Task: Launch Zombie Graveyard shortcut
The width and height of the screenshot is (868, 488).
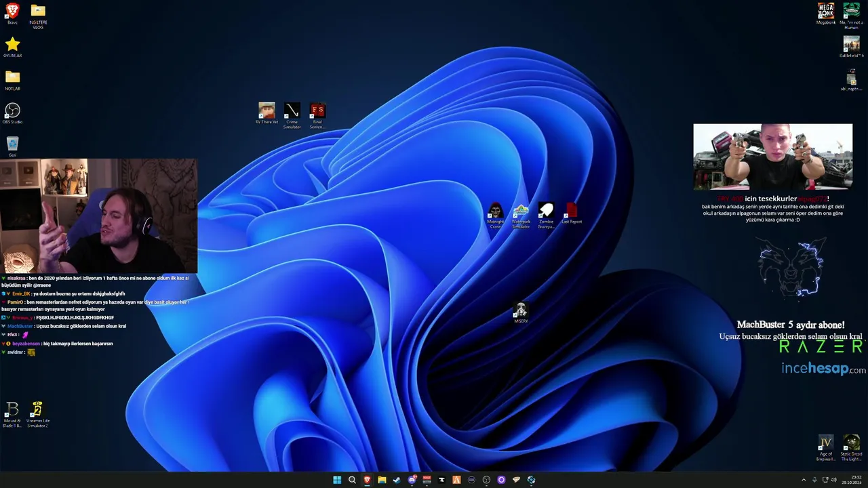Action: [x=546, y=216]
